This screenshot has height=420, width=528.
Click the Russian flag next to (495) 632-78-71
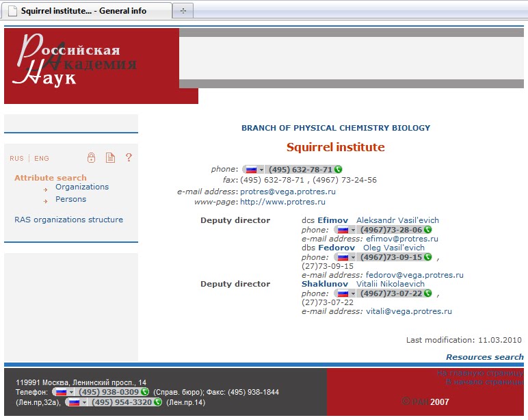pyautogui.click(x=251, y=170)
